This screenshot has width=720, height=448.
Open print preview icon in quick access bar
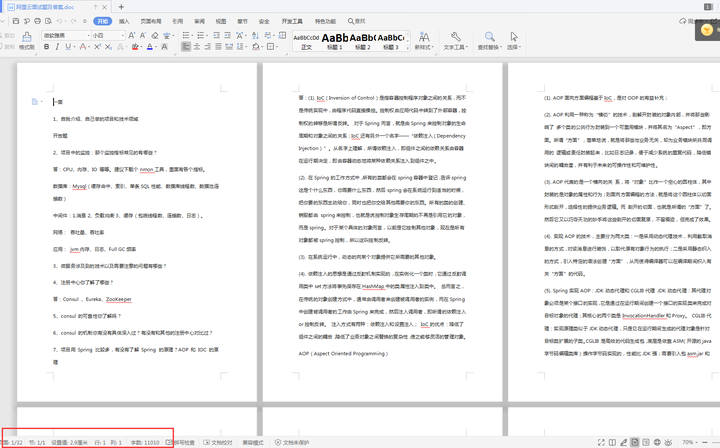coord(48,21)
